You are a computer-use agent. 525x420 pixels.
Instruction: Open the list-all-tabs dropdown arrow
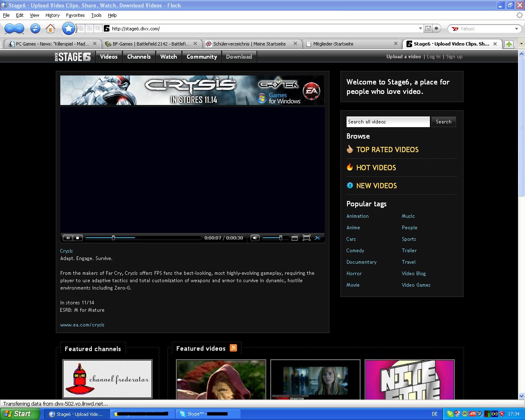(x=521, y=44)
